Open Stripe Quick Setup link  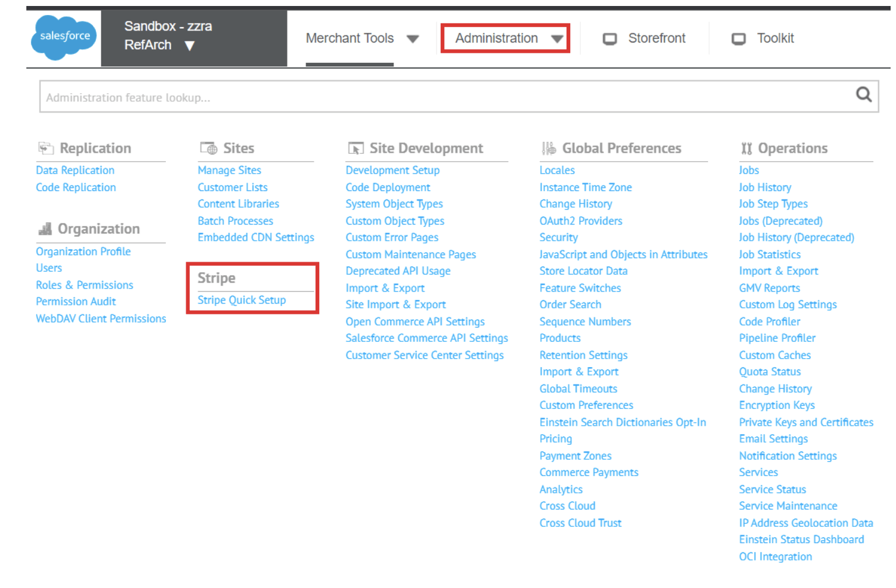242,300
